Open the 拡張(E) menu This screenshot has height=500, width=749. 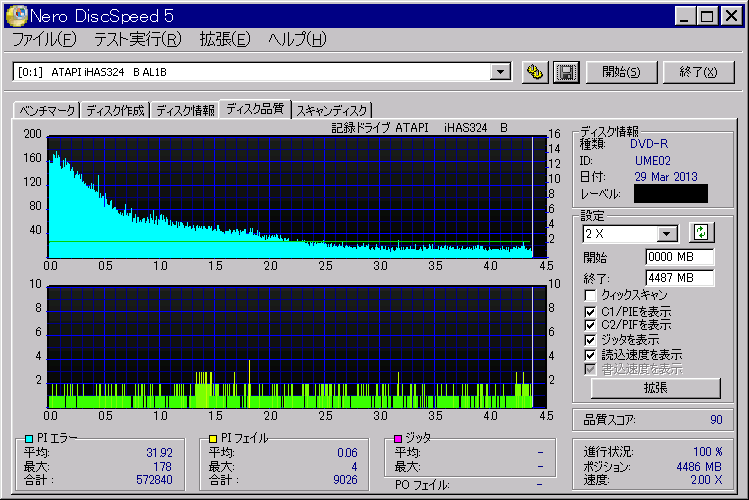click(225, 39)
